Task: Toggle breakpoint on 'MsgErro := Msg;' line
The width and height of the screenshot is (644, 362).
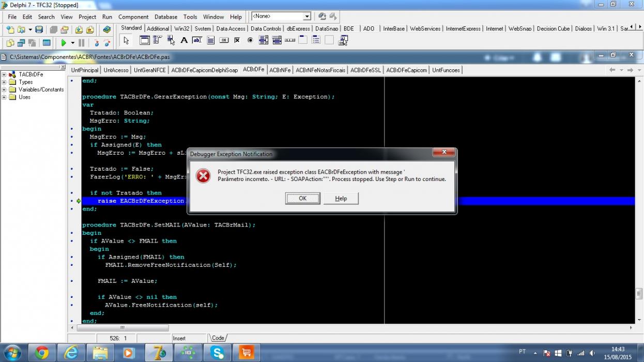Action: pos(72,137)
